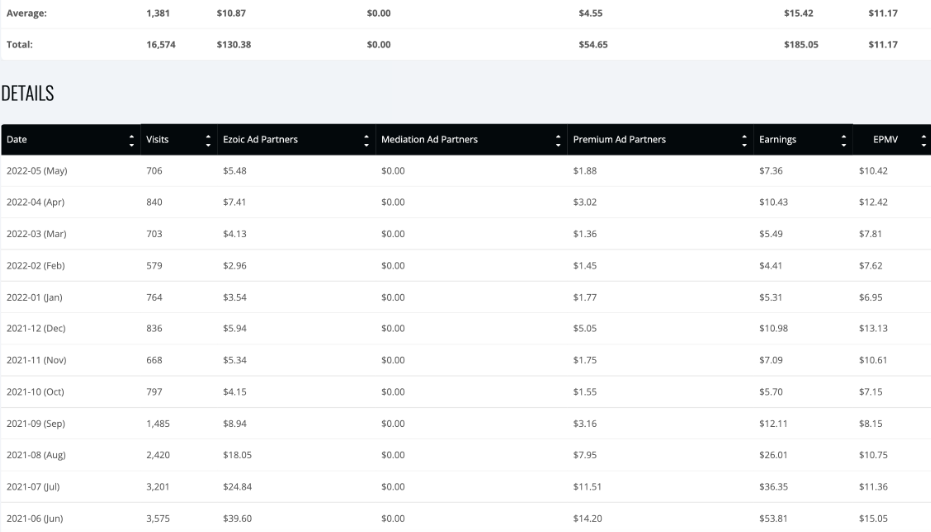Click the Earnings column sort arrows
The height and width of the screenshot is (532, 931).
pos(843,140)
